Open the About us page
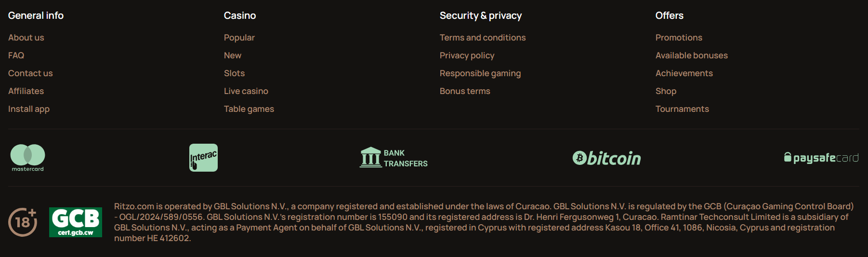The height and width of the screenshot is (257, 868). tap(26, 38)
